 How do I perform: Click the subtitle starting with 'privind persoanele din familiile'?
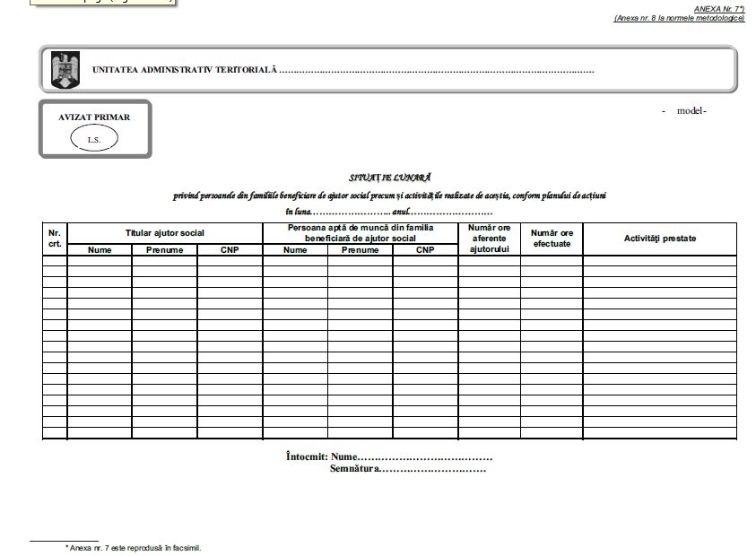click(389, 195)
